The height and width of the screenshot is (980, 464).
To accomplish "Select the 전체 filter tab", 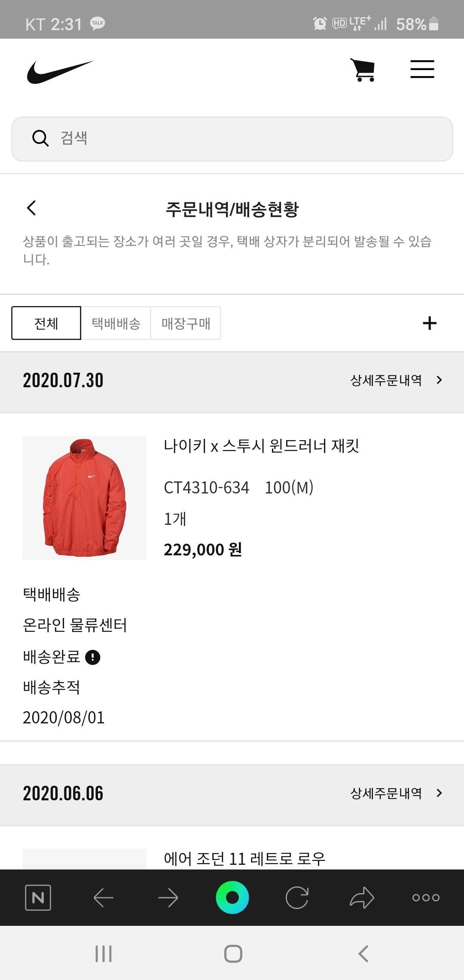I will (x=46, y=323).
